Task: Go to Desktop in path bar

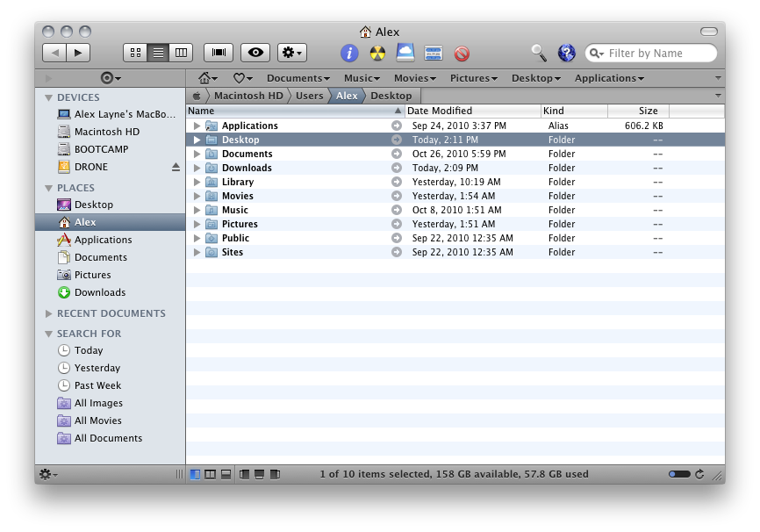Action: click(391, 96)
